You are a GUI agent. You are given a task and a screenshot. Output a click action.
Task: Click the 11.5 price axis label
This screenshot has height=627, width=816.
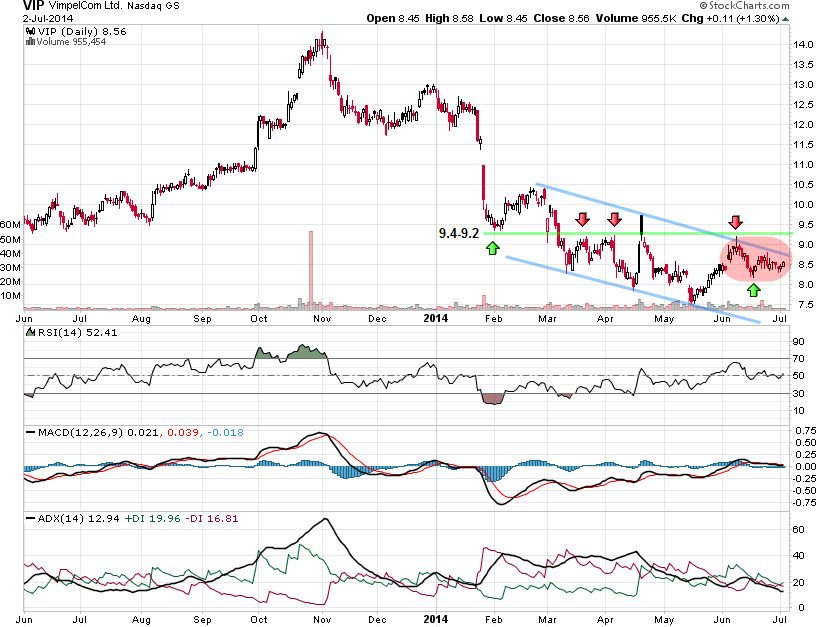coord(803,145)
